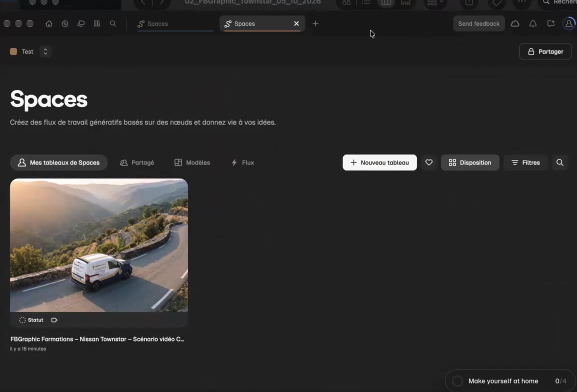Open the history clock icon
Image resolution: width=577 pixels, height=392 pixels.
tap(65, 23)
